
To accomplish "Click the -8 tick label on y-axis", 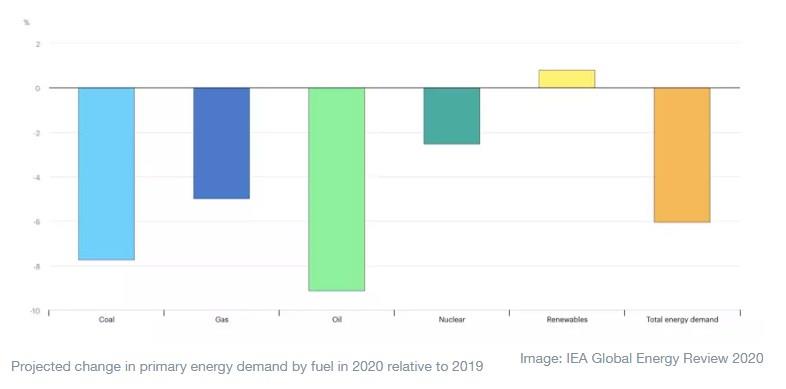I will pyautogui.click(x=37, y=267).
